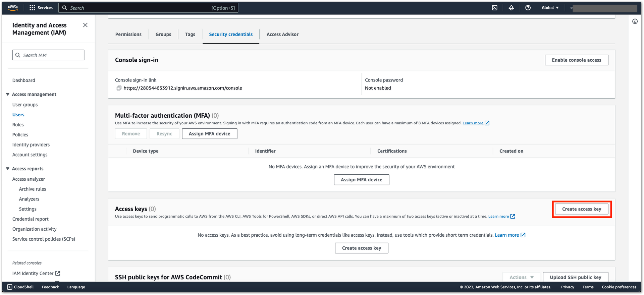
Task: Click Learn more in Access keys description
Action: (498, 217)
